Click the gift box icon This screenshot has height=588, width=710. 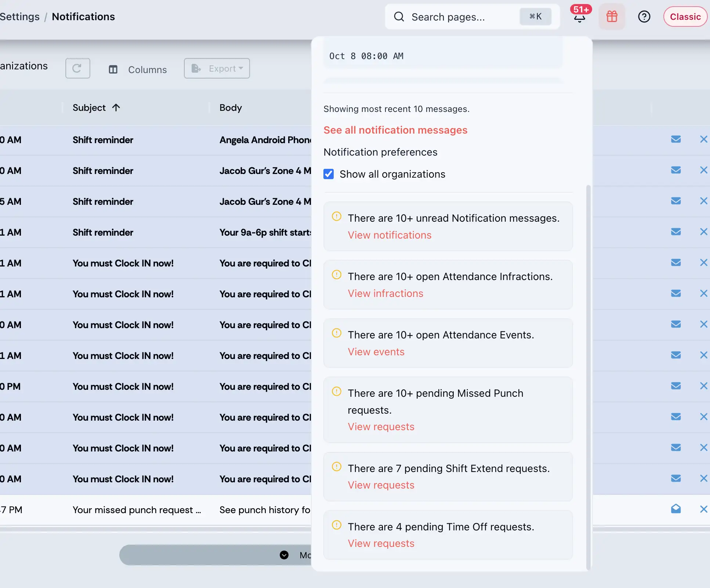(612, 17)
